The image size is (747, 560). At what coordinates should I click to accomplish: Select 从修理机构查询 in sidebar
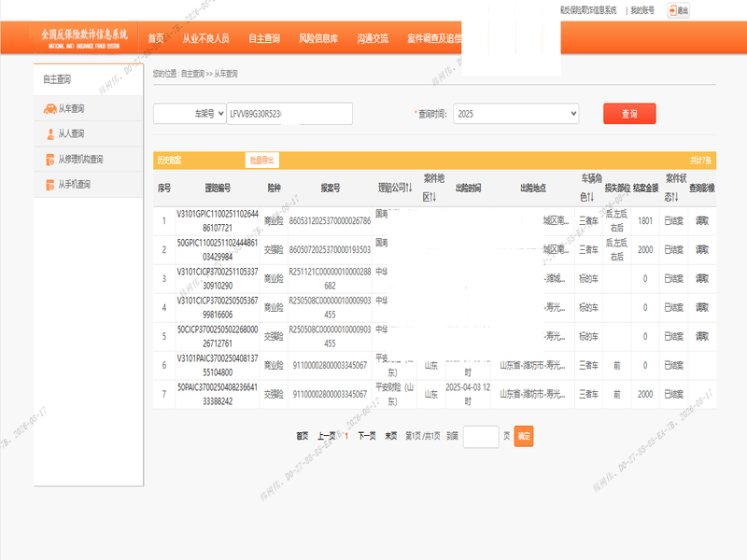click(80, 160)
